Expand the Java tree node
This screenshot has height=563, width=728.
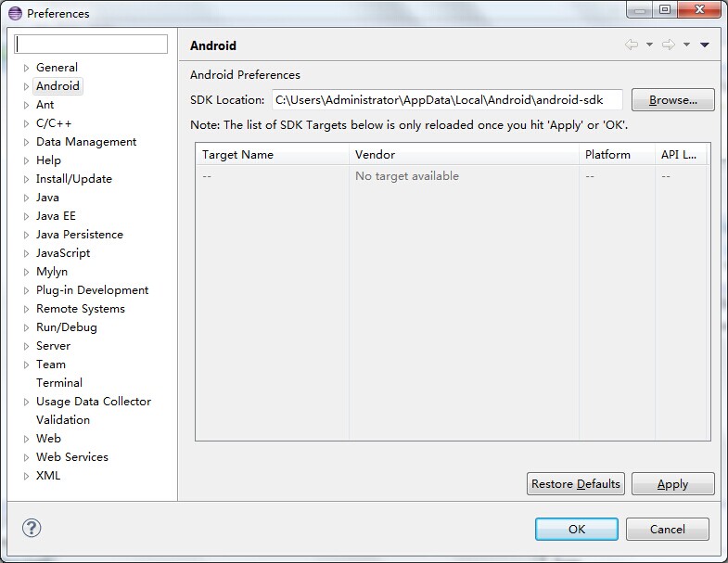[27, 198]
